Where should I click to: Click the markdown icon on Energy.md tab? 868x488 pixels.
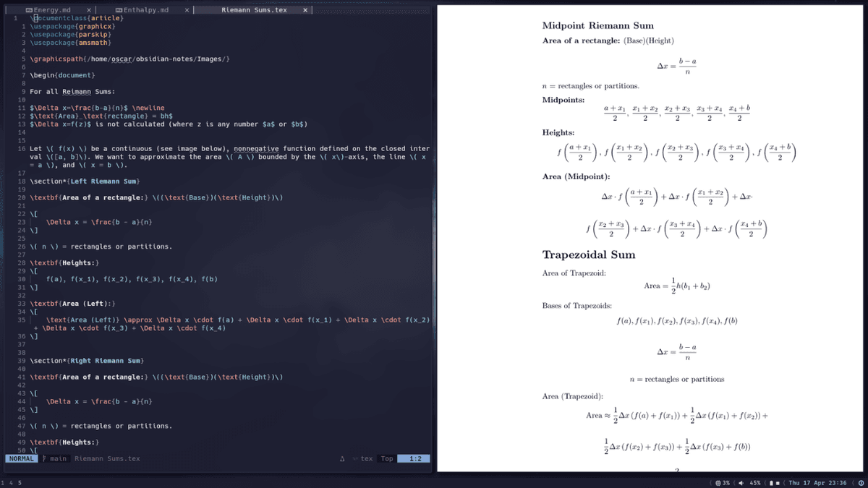pos(29,10)
